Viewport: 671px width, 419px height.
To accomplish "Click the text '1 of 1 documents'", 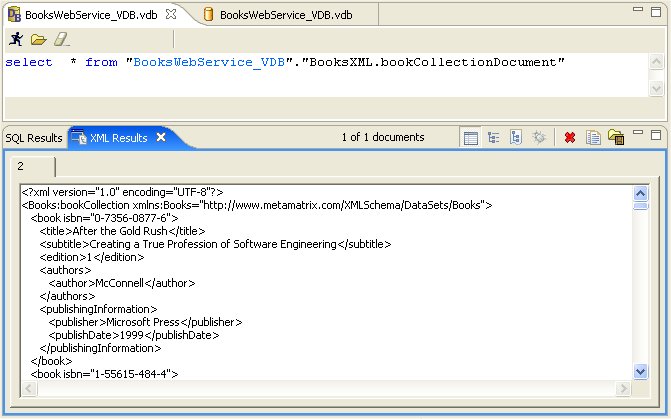I will tap(383, 137).
